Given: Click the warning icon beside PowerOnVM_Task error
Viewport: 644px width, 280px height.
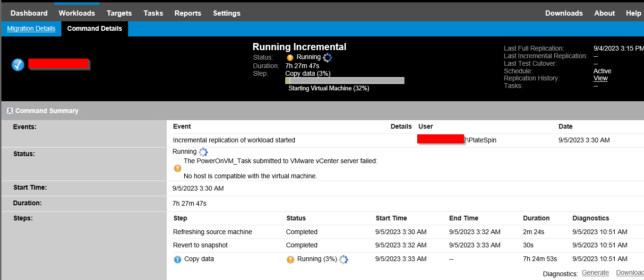Looking at the screenshot, I should (x=178, y=168).
